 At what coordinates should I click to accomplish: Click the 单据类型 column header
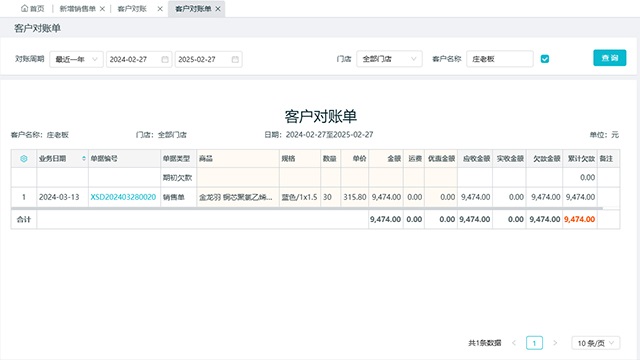(178, 158)
